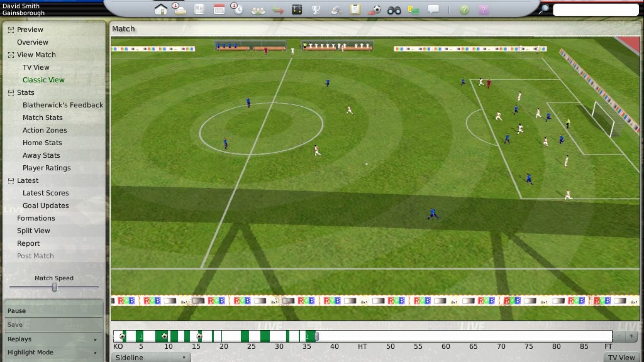Collapse the View Match tree section

[11, 55]
